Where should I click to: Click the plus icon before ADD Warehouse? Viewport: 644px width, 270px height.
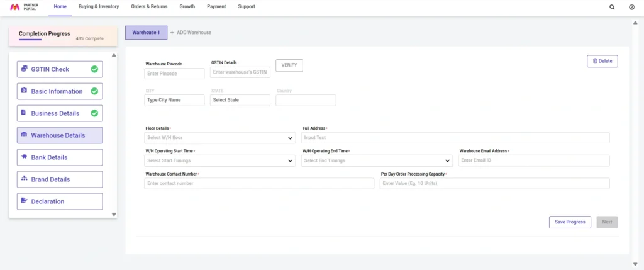(172, 33)
